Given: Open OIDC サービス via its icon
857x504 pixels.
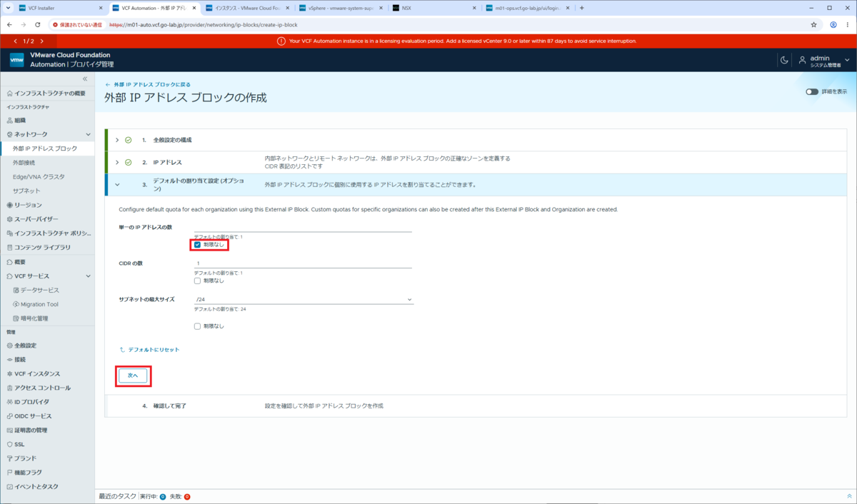Looking at the screenshot, I should (9, 416).
